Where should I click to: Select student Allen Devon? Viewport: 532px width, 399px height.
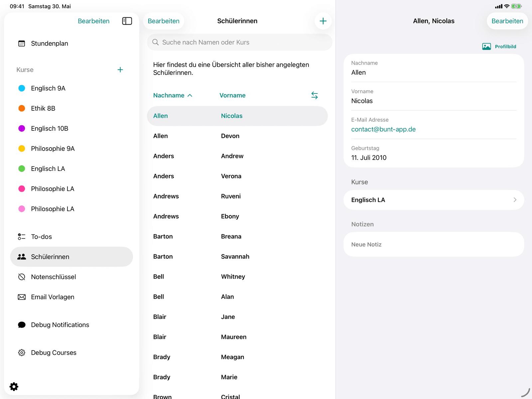pyautogui.click(x=237, y=136)
